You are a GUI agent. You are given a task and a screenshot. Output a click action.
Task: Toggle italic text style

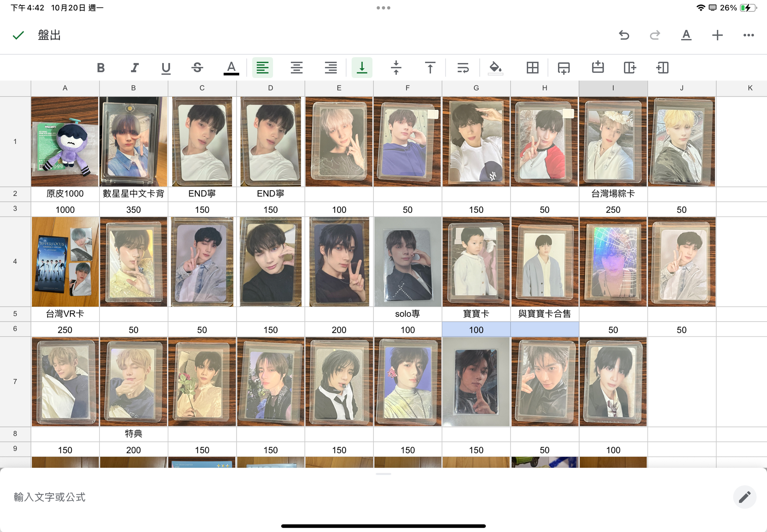(x=135, y=67)
